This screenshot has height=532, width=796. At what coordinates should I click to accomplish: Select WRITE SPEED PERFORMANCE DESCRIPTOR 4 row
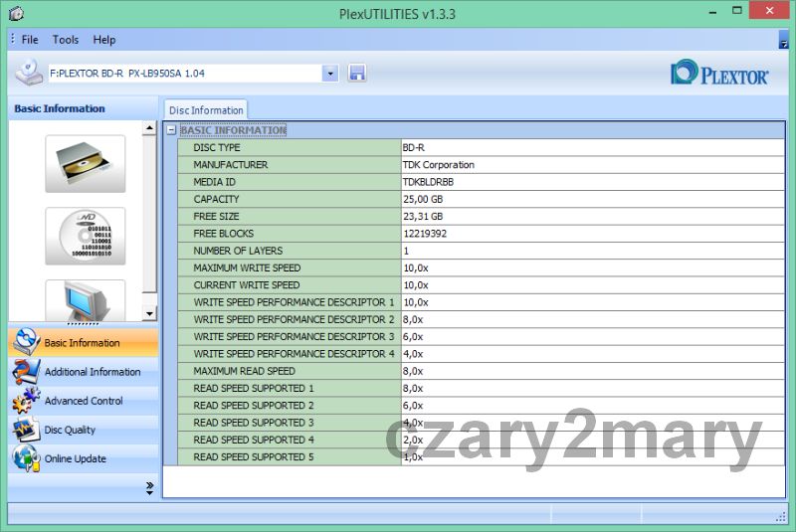[x=481, y=354]
